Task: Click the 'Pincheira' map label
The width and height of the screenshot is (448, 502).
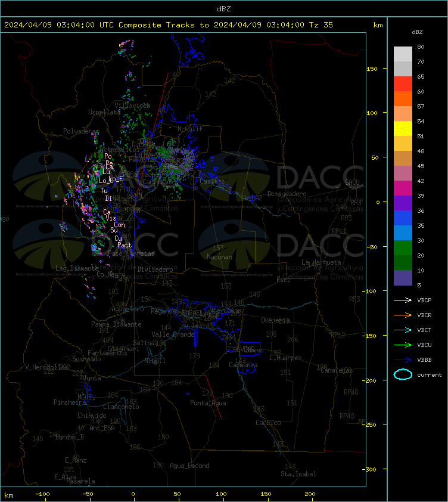Action: 70,402
